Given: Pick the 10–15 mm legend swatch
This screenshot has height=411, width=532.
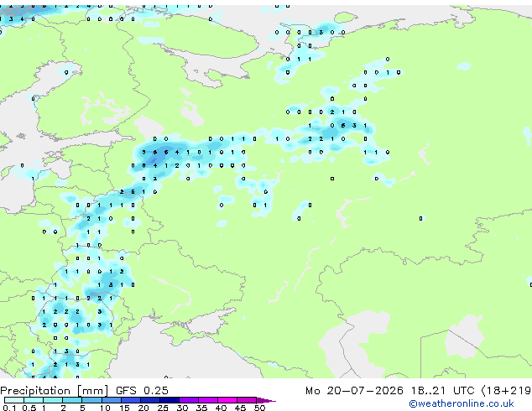Looking at the screenshot, I should point(112,400).
